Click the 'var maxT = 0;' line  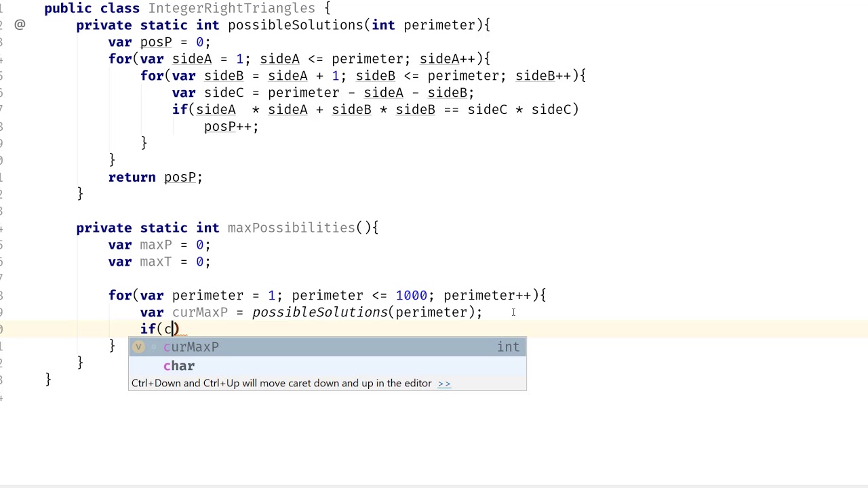pos(159,262)
